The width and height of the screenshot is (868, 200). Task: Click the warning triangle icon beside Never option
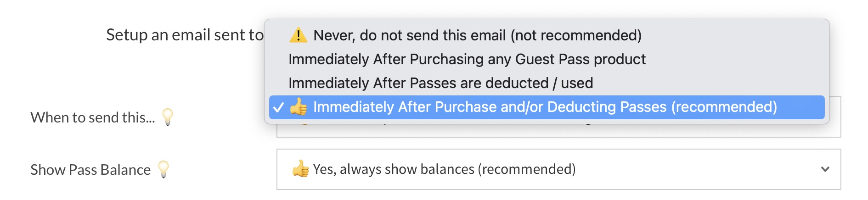[x=298, y=35]
